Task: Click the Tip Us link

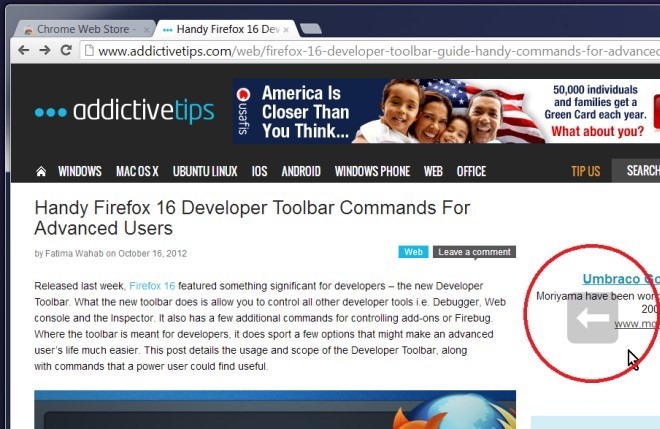Action: (x=585, y=171)
